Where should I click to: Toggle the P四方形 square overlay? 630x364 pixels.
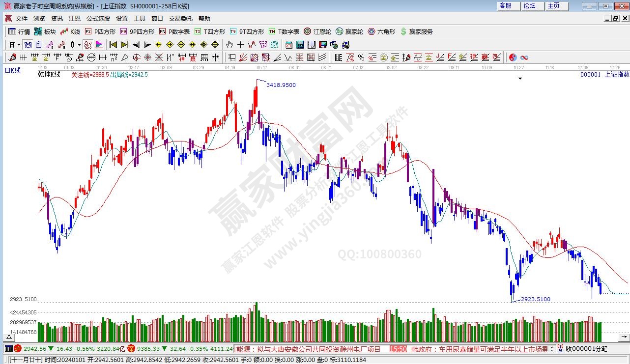(100, 31)
